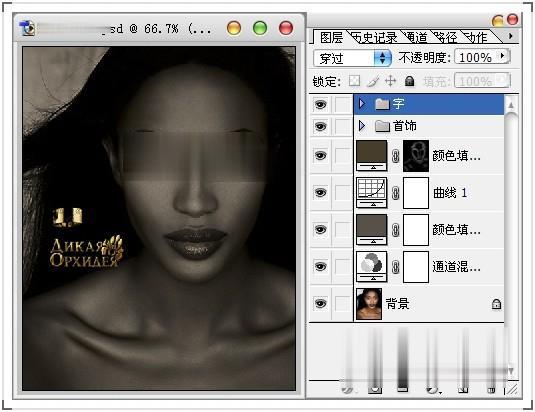Click the layers panel scroll up arrow
This screenshot has height=412, width=535.
(x=511, y=105)
